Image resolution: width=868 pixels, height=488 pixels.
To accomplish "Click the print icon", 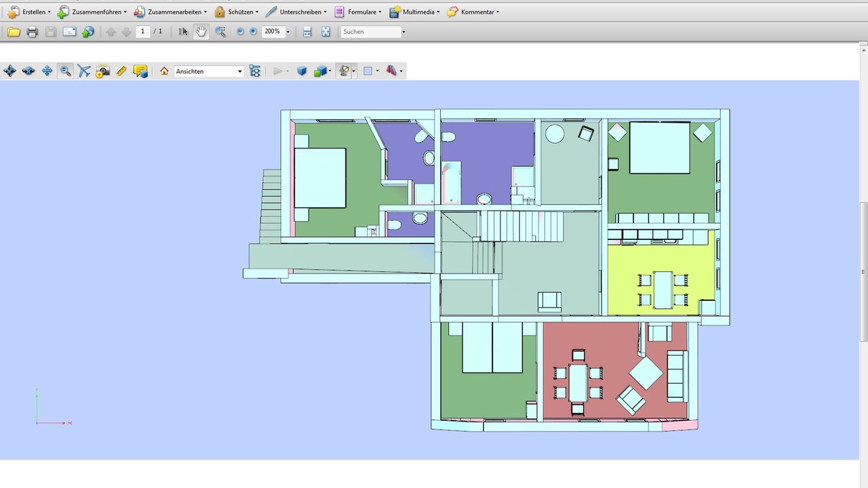I will click(32, 32).
